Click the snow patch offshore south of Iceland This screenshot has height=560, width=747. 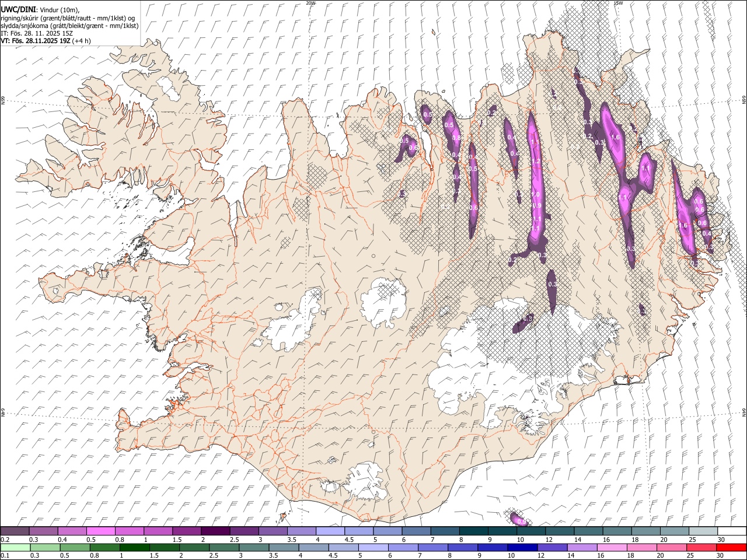pos(518,519)
